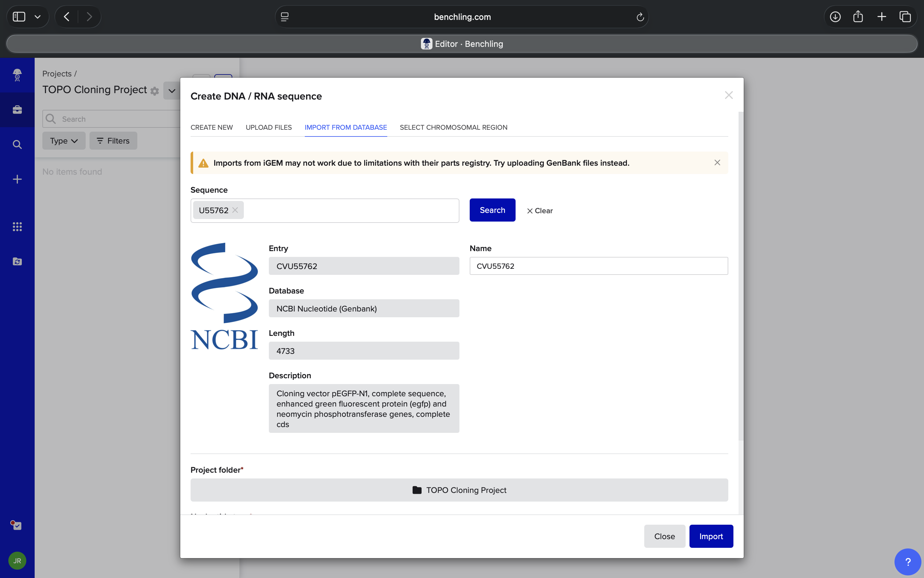Go forward in Safari
Image resolution: width=924 pixels, height=578 pixels.
(x=89, y=17)
